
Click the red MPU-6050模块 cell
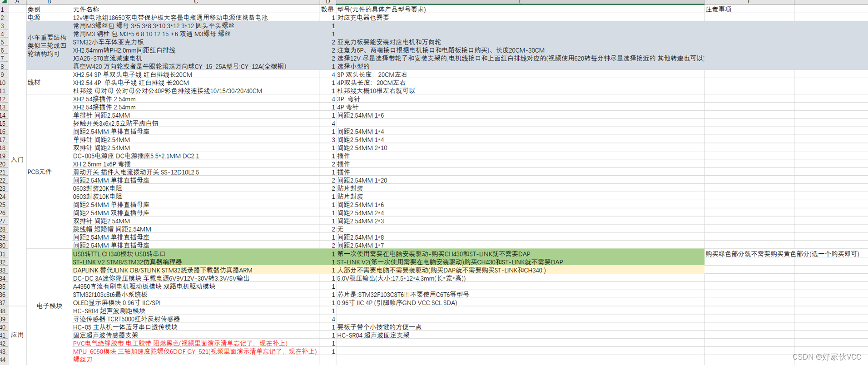196,352
